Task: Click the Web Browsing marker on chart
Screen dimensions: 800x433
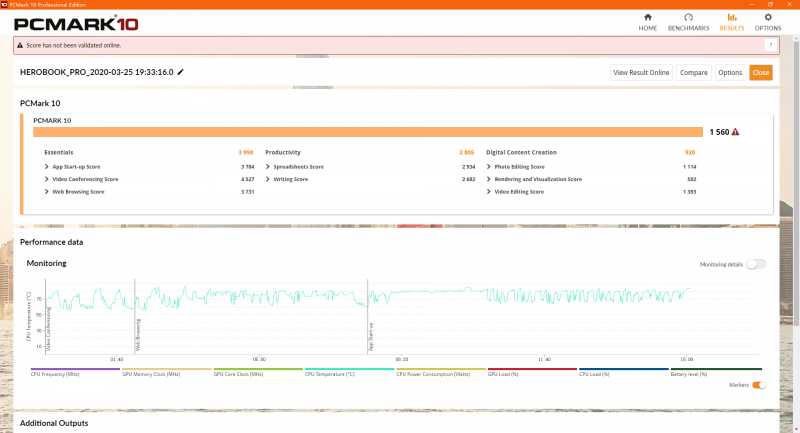Action: pyautogui.click(x=138, y=335)
